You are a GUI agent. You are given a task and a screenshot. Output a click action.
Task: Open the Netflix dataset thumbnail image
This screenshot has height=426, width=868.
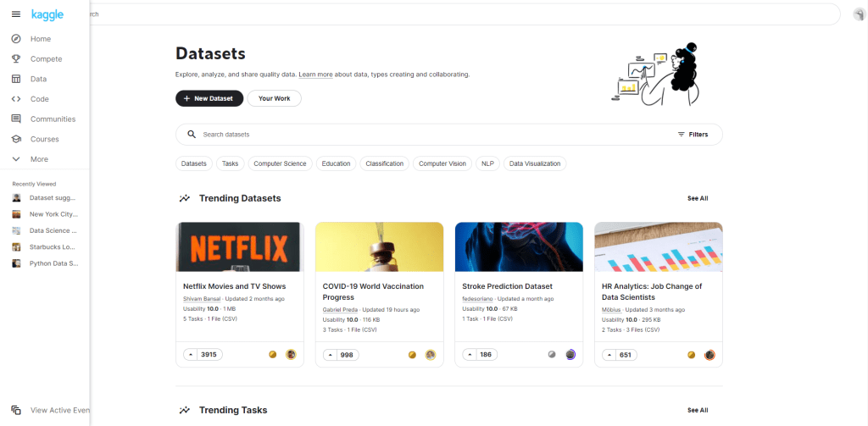click(x=240, y=246)
